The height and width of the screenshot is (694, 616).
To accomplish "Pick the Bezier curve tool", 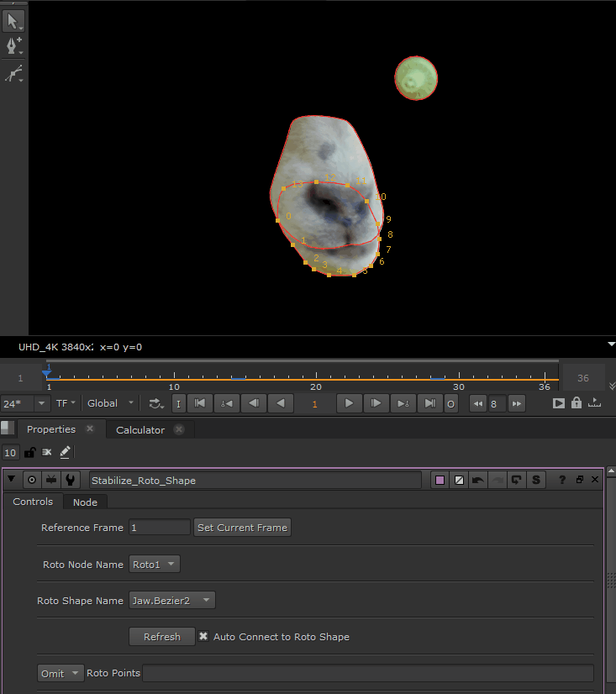I will pos(13,74).
